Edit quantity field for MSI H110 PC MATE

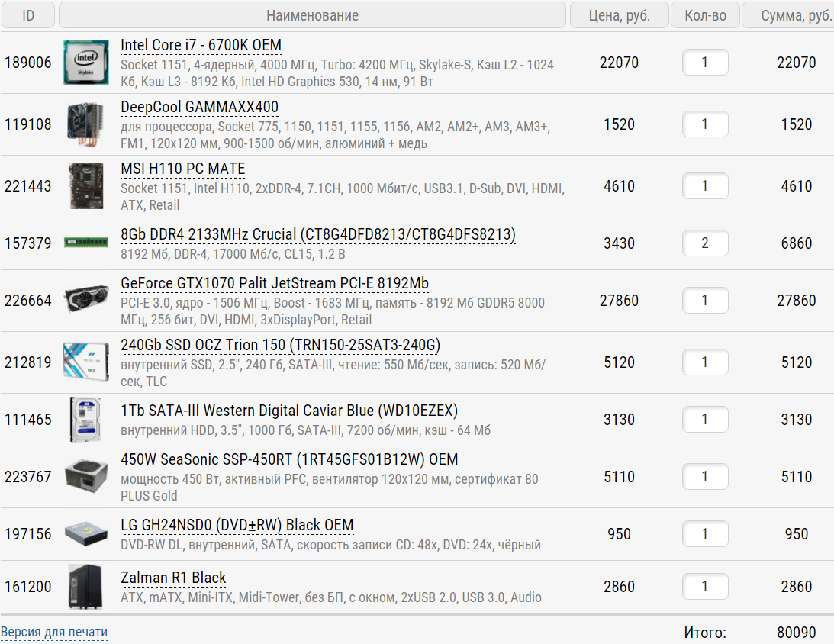coord(705,185)
